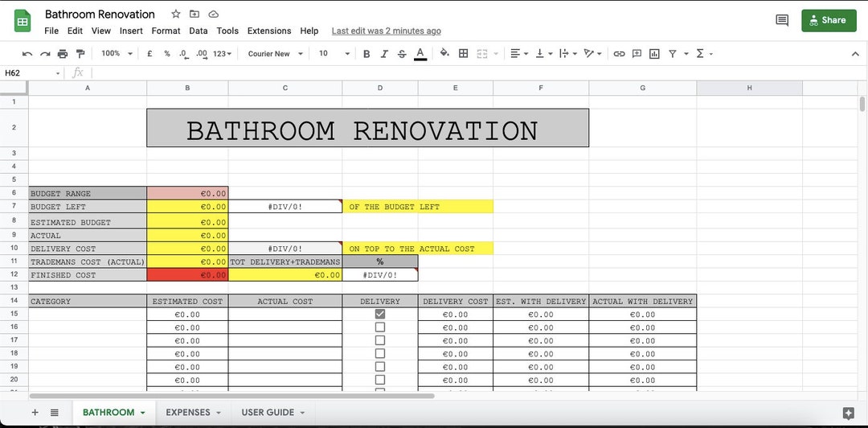This screenshot has width=868, height=428.
Task: Open the Insert menu
Action: (x=131, y=31)
